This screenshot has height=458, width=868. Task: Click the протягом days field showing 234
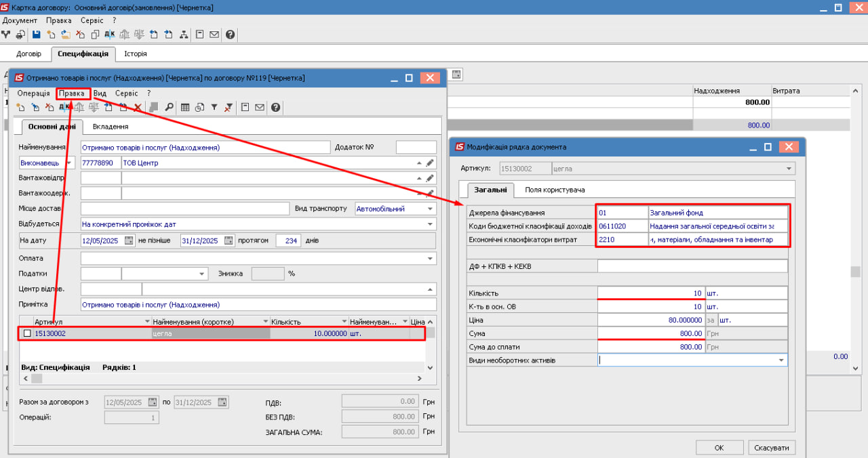(289, 241)
